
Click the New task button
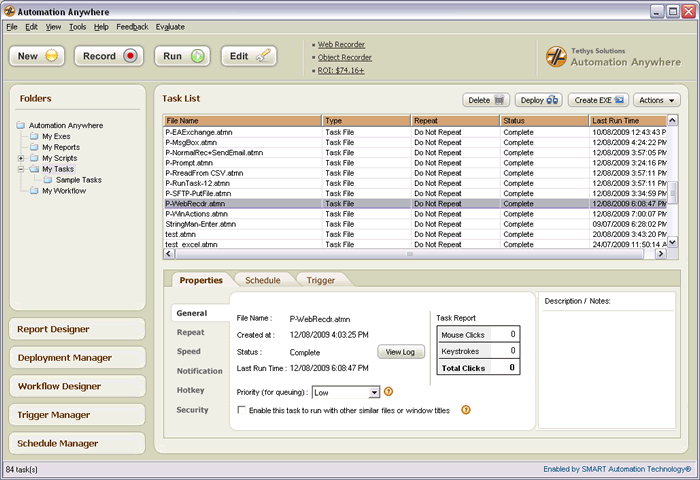pos(37,56)
